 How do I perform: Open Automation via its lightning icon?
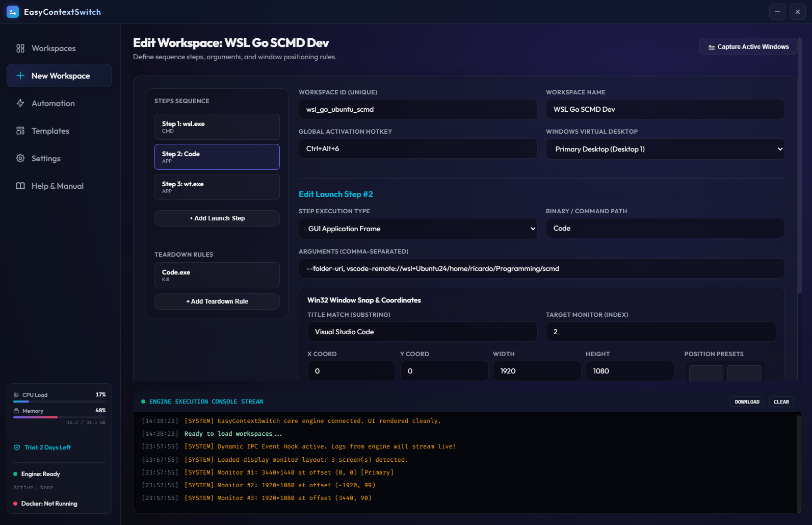[x=20, y=103]
